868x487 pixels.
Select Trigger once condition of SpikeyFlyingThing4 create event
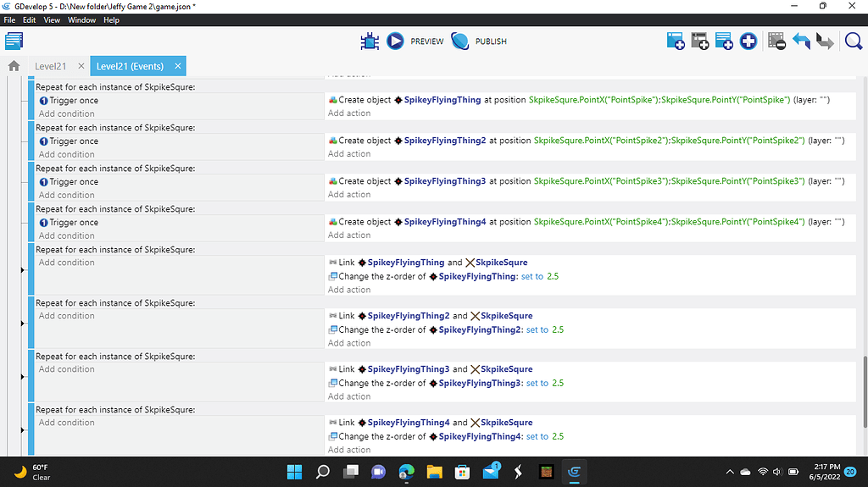69,223
